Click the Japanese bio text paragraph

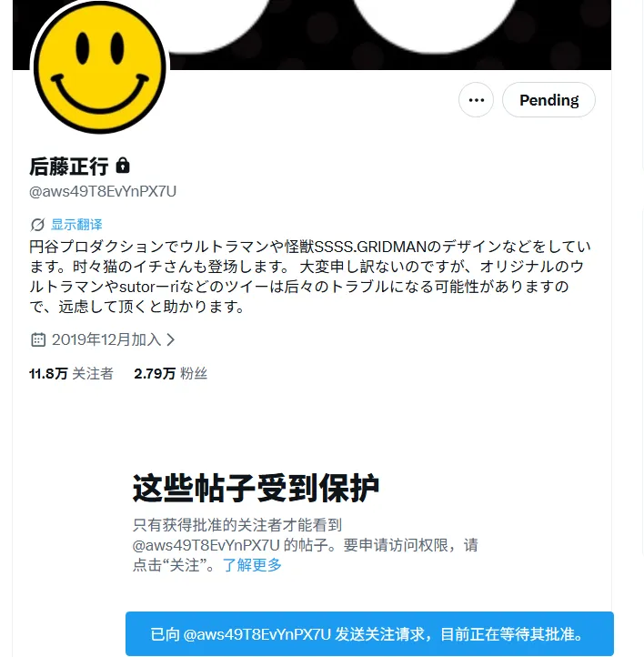tap(310, 277)
